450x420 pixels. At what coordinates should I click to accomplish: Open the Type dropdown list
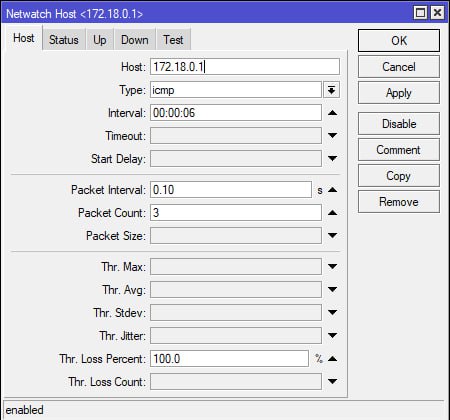click(331, 90)
